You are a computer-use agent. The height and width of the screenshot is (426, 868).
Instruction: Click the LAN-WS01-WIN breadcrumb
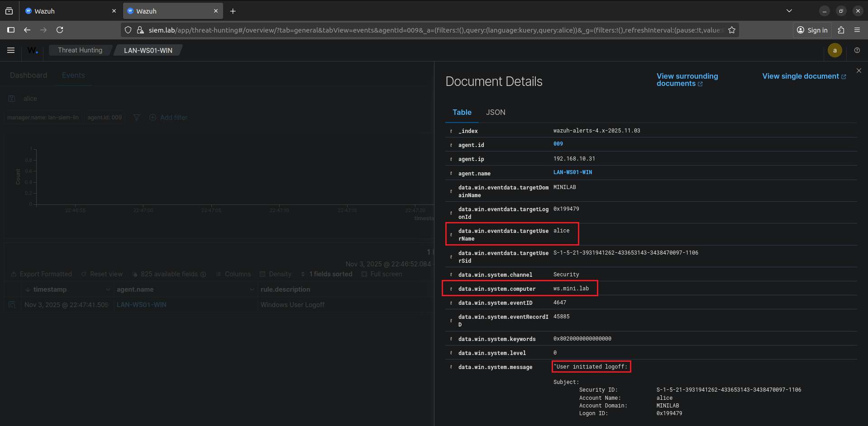click(x=148, y=50)
